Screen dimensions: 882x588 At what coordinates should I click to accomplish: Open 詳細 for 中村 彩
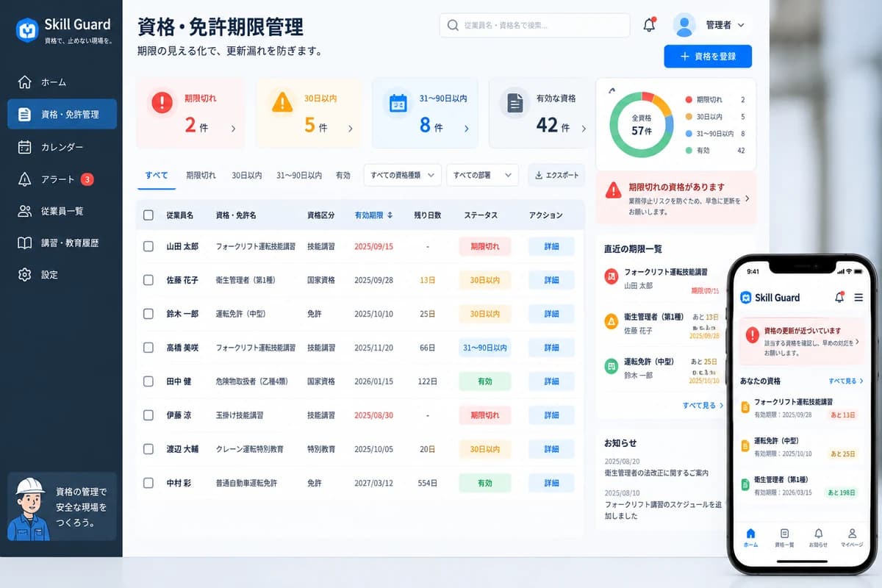[551, 483]
